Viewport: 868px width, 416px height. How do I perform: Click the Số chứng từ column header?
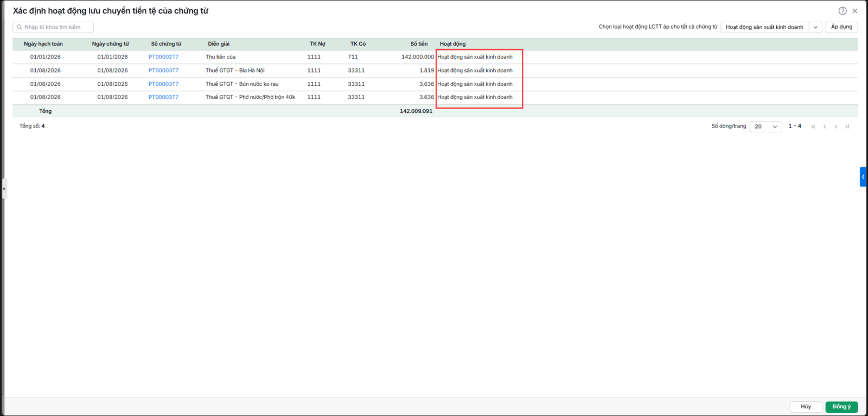(166, 44)
